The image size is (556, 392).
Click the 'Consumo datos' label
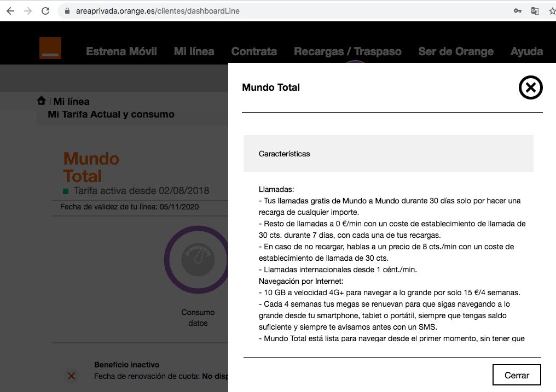[198, 318]
